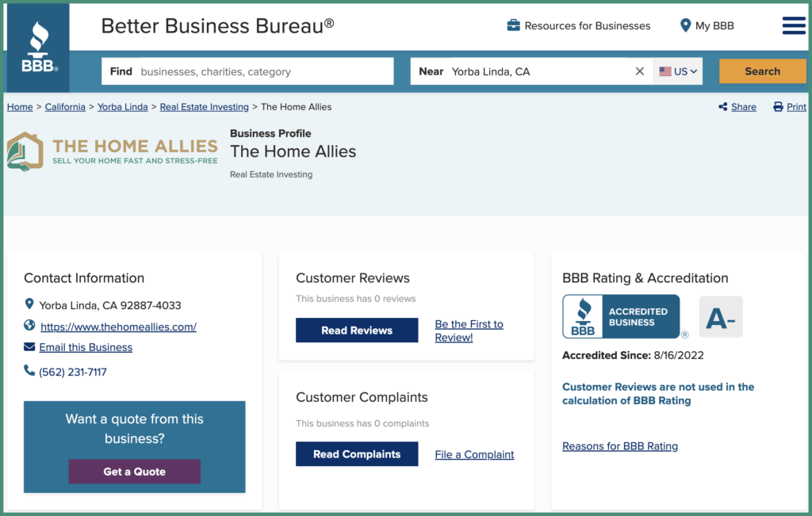
Task: Click the Print icon
Action: tap(778, 107)
